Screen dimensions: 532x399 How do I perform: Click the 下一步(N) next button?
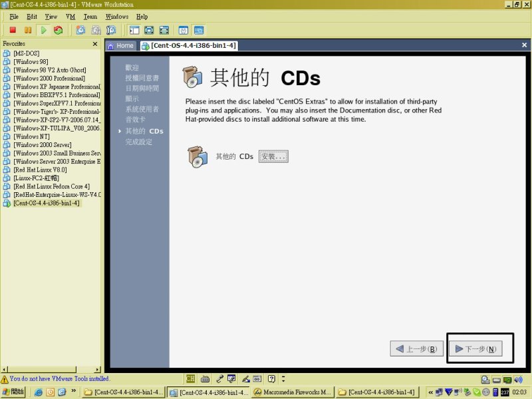pos(475,348)
